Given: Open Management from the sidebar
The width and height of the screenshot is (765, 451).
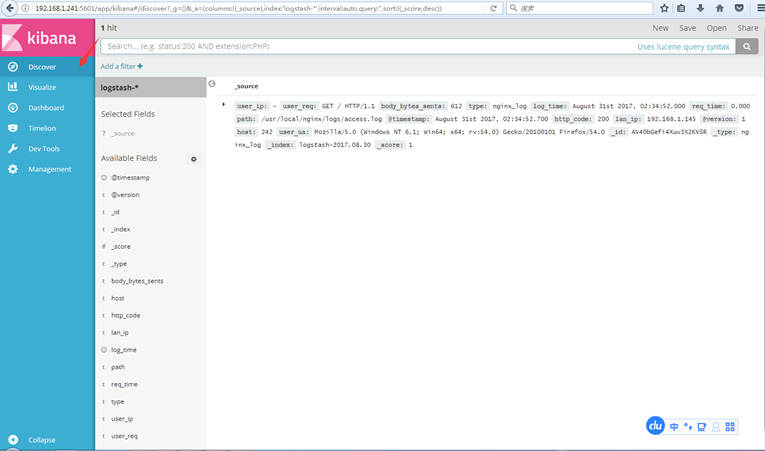Looking at the screenshot, I should (47, 169).
